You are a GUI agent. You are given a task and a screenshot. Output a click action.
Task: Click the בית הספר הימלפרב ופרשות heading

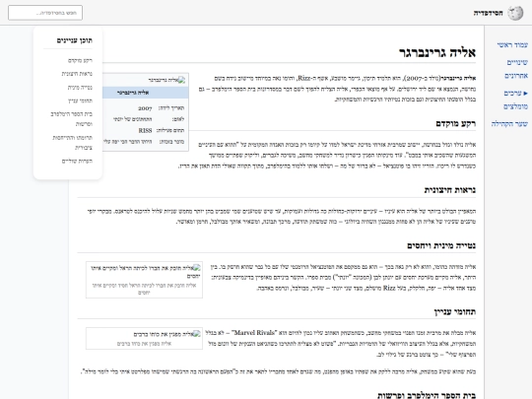[427, 395]
